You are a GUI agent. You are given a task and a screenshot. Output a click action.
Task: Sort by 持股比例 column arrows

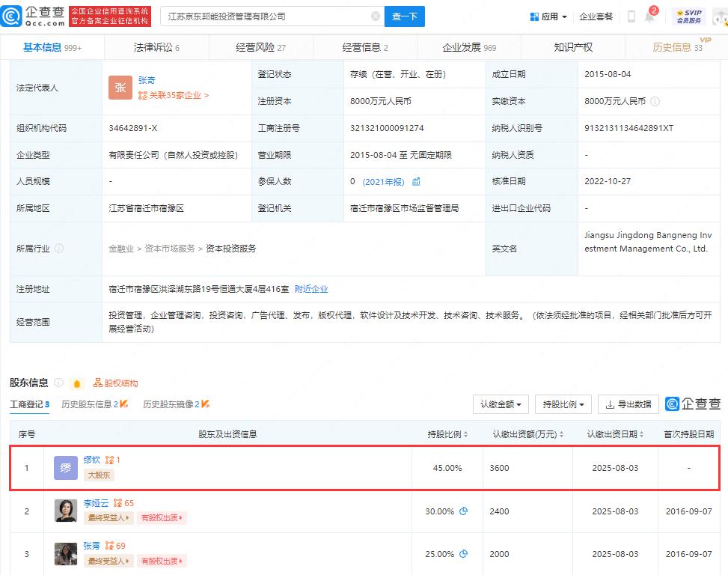click(465, 434)
